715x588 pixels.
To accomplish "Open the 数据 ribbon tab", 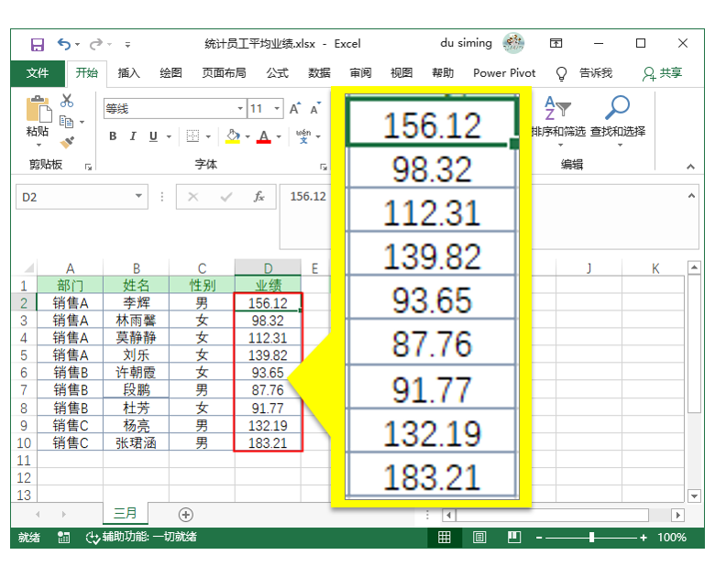I will click(x=319, y=73).
